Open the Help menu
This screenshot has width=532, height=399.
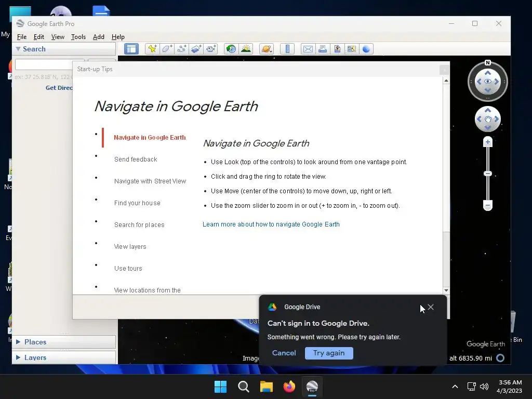(118, 37)
